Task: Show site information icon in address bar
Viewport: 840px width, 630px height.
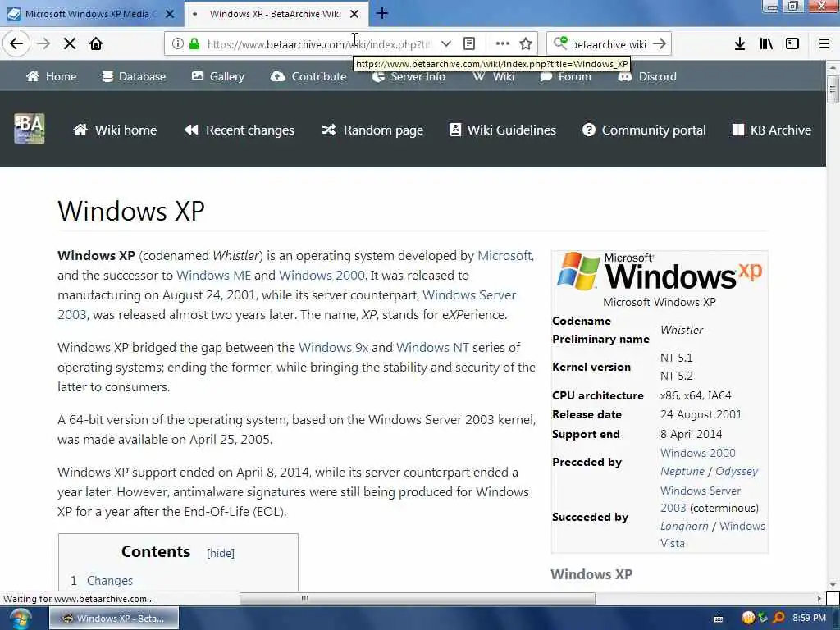Action: coord(178,44)
